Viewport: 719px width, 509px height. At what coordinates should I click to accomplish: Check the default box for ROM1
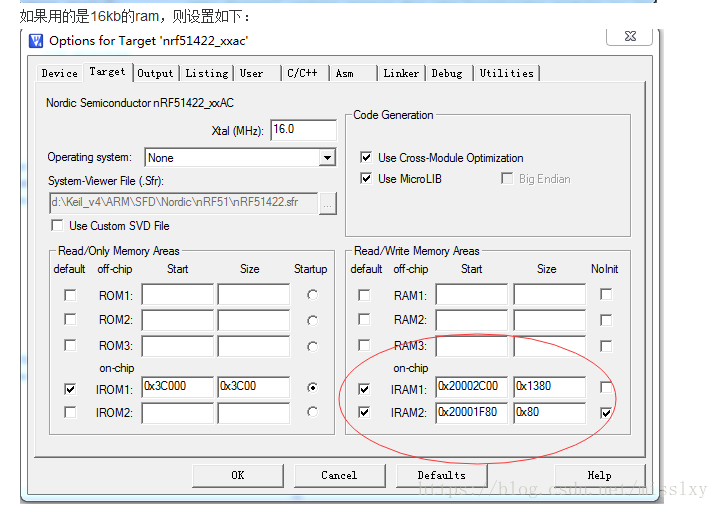pyautogui.click(x=70, y=295)
